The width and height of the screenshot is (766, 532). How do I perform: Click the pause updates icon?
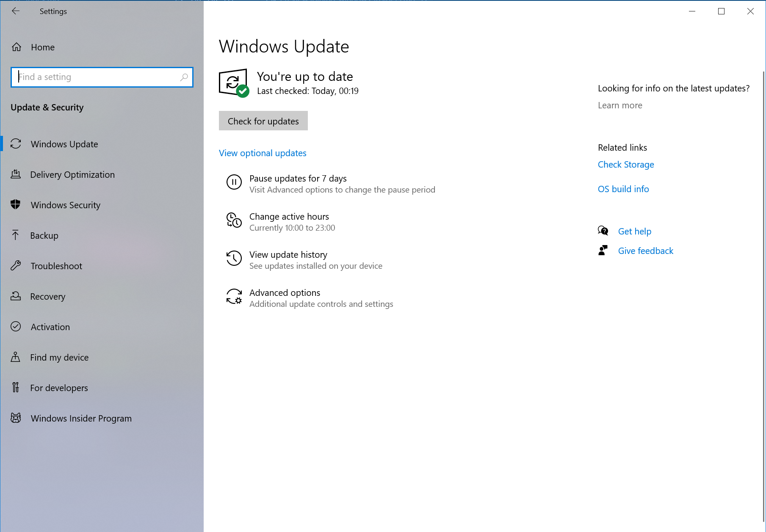click(234, 182)
